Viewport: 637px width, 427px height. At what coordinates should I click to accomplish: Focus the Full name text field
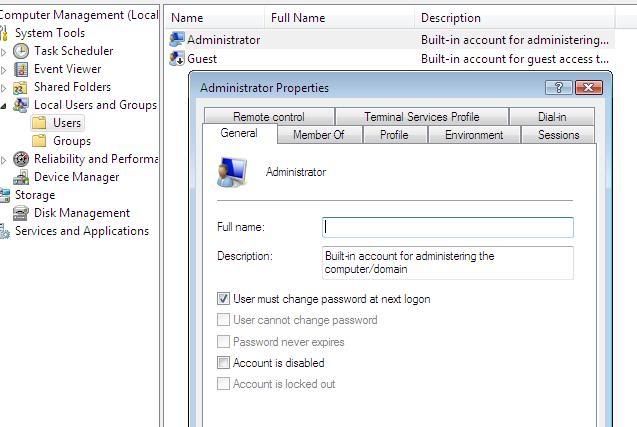click(448, 228)
